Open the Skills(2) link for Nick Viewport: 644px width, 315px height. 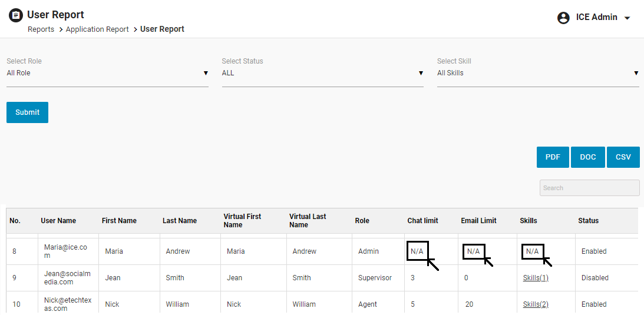[536, 304]
